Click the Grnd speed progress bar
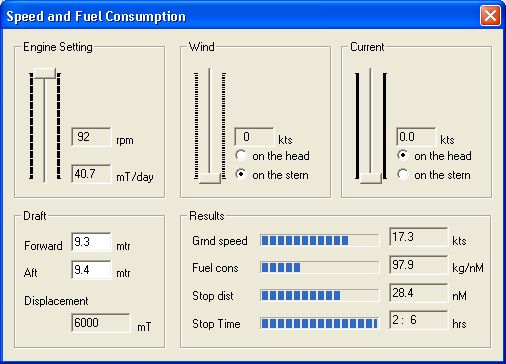Screen dimensions: 506x364 (319, 240)
